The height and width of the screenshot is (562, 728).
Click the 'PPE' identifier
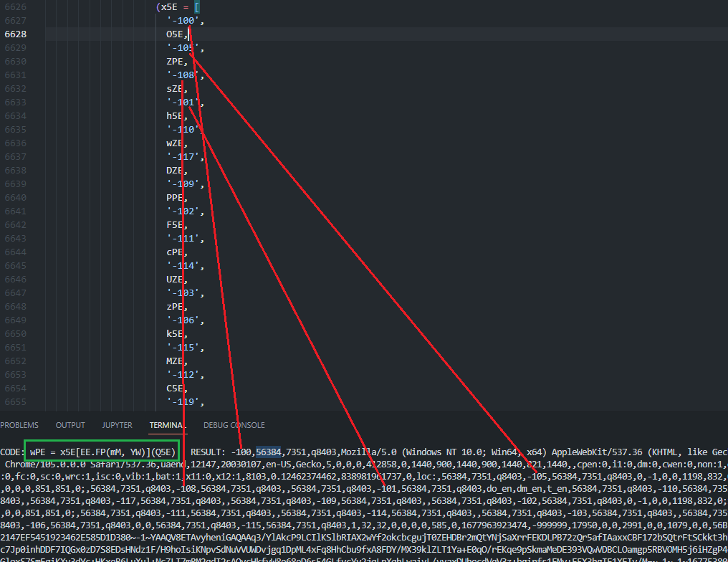pyautogui.click(x=175, y=198)
